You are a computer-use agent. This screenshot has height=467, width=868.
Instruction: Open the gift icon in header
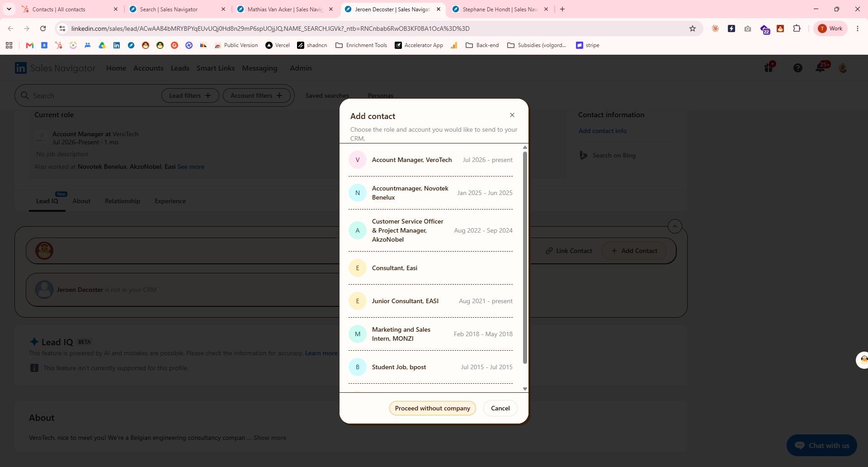coord(769,68)
